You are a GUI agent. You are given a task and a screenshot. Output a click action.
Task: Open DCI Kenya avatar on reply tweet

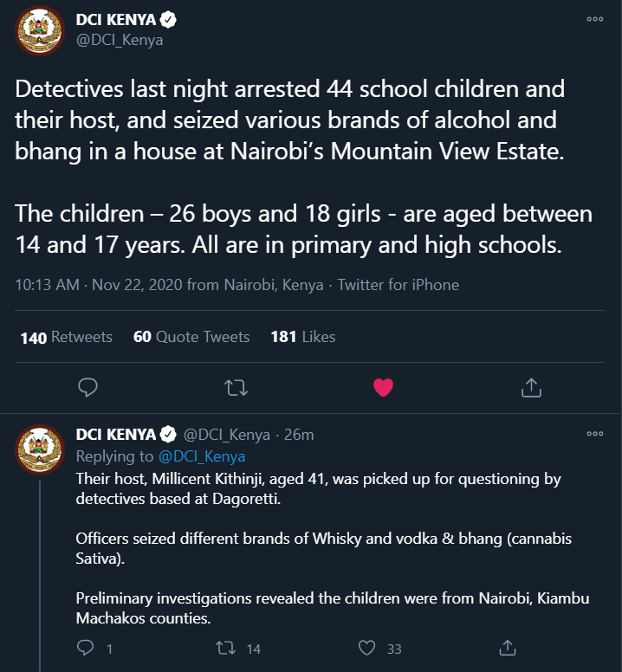pyautogui.click(x=40, y=449)
